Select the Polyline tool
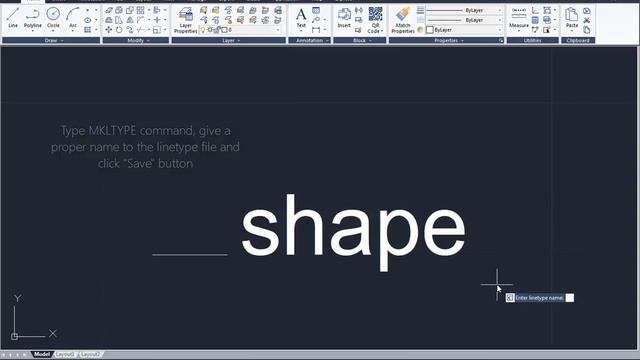This screenshot has width=640, height=360. [x=33, y=17]
